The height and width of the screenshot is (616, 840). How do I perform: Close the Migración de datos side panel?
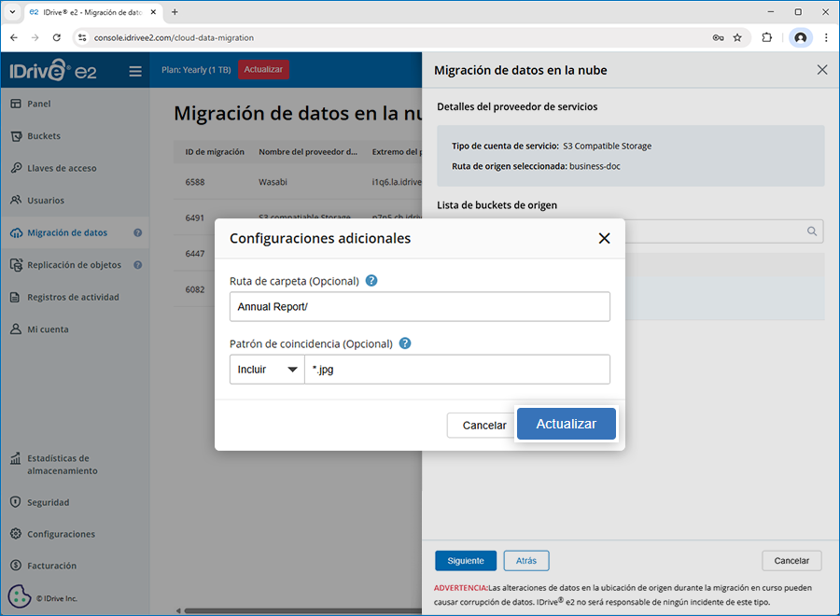coord(821,70)
